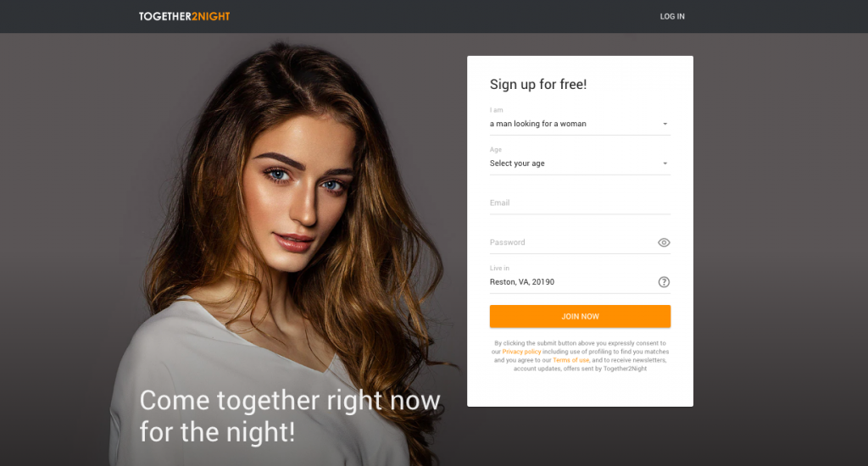Open the Select your age dropdown arrow
The width and height of the screenshot is (868, 466).
point(665,164)
